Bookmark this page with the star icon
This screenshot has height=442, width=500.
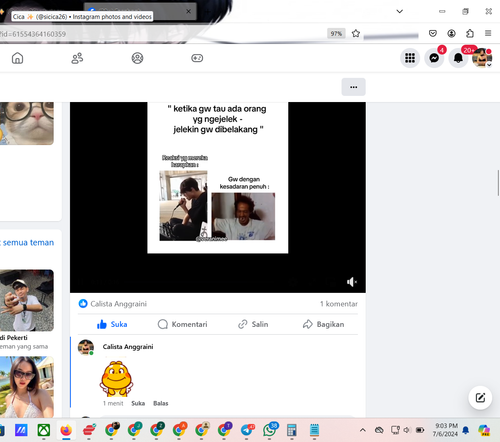tap(356, 33)
